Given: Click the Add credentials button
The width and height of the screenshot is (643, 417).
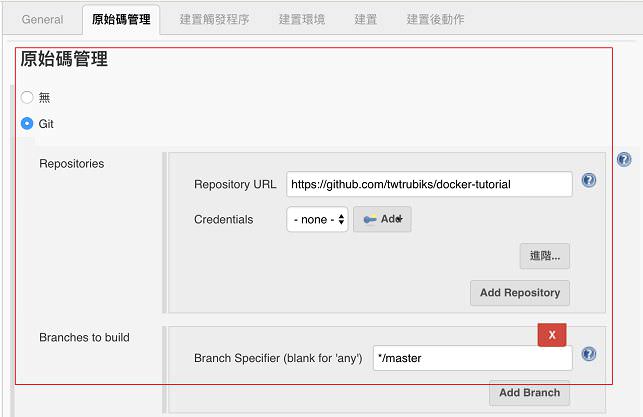Looking at the screenshot, I should (x=382, y=219).
